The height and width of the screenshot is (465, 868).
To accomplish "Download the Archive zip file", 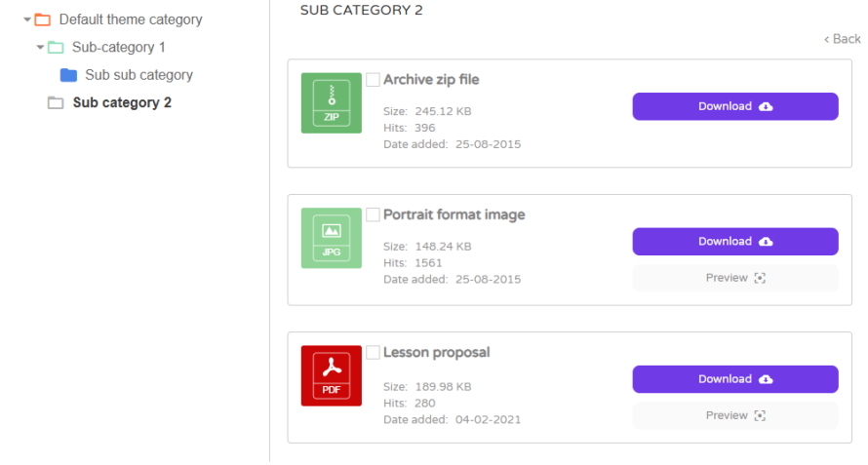I will tap(734, 106).
